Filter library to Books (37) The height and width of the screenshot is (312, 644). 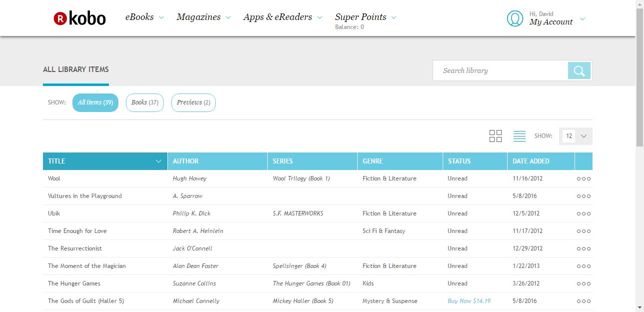[145, 102]
